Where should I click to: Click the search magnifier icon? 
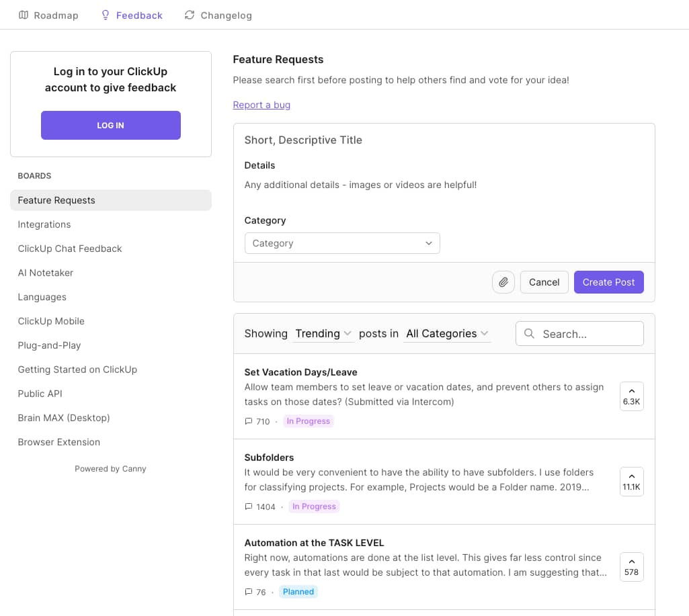click(529, 333)
